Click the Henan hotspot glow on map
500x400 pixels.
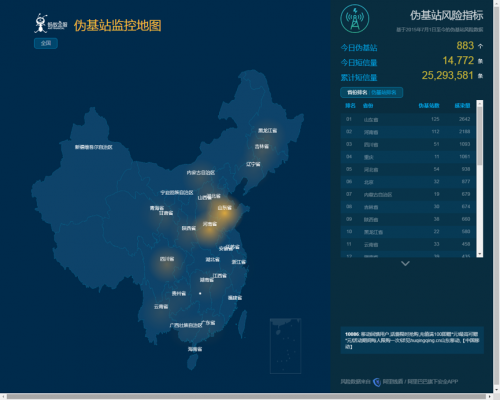click(208, 231)
